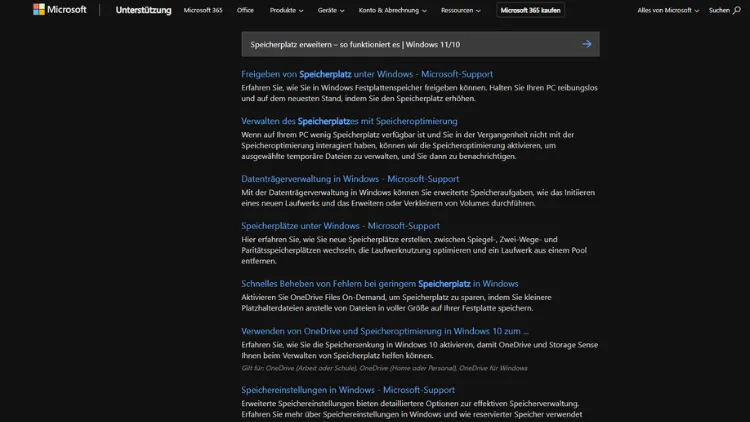This screenshot has height=422, width=750.
Task: Expand the Ressourcen dropdown
Action: click(461, 10)
